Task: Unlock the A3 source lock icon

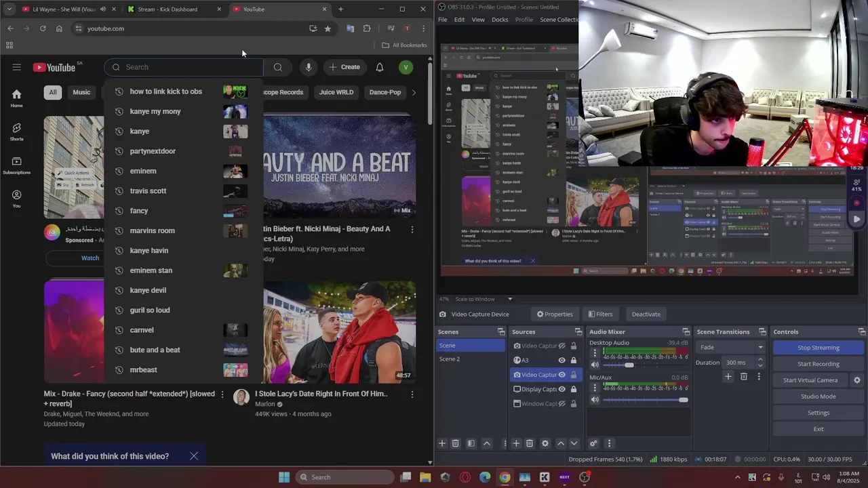Action: click(574, 361)
